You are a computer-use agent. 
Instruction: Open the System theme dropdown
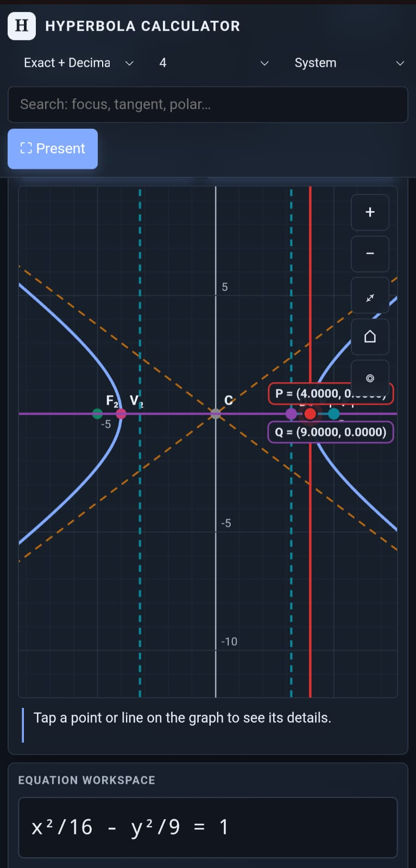pos(349,63)
